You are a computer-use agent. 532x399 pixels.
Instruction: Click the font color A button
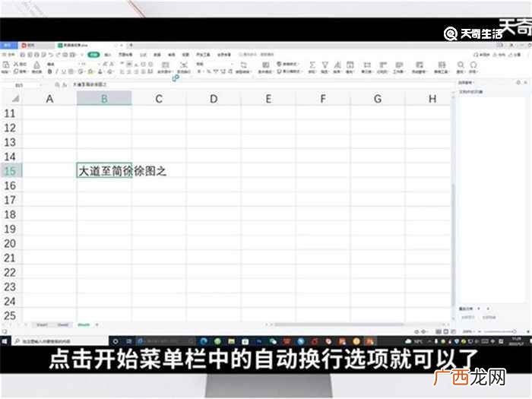[100, 71]
